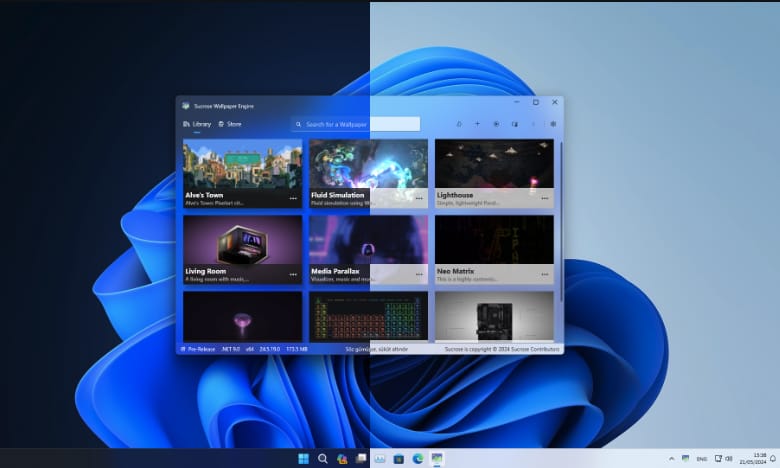The height and width of the screenshot is (468, 780).
Task: Open the taskbar clock and date
Action: pos(753,459)
